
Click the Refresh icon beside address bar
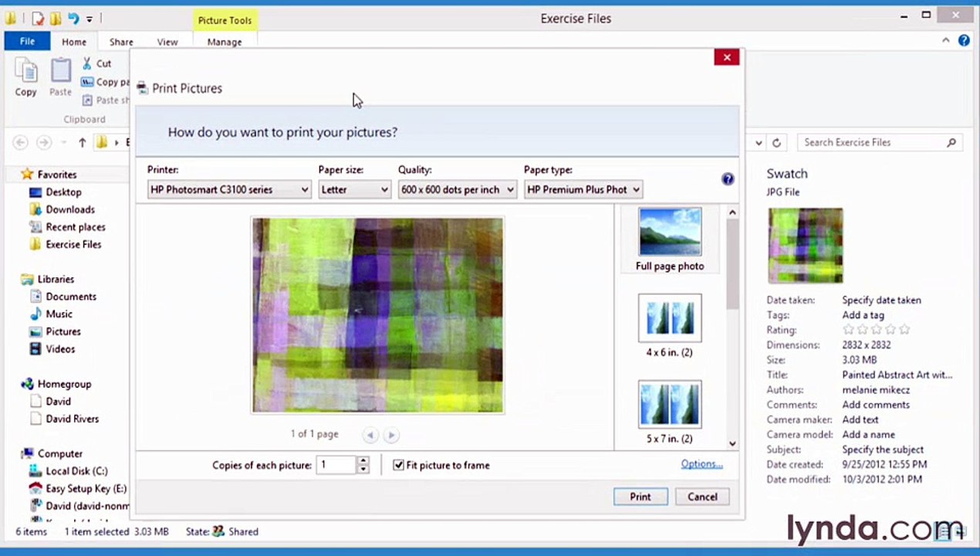(x=776, y=142)
